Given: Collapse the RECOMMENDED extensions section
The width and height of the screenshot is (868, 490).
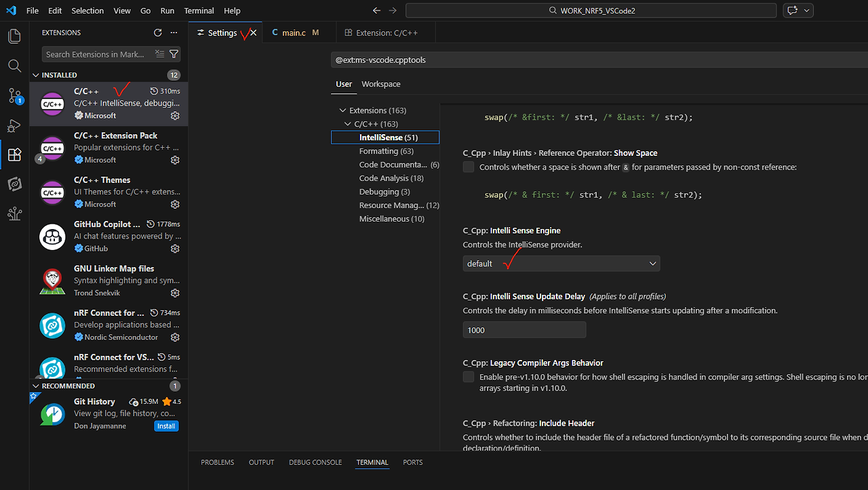Looking at the screenshot, I should pos(36,386).
